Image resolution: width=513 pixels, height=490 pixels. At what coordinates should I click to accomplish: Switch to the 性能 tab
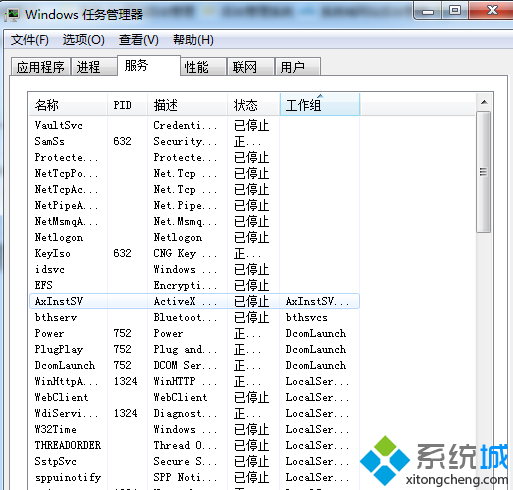pyautogui.click(x=203, y=67)
